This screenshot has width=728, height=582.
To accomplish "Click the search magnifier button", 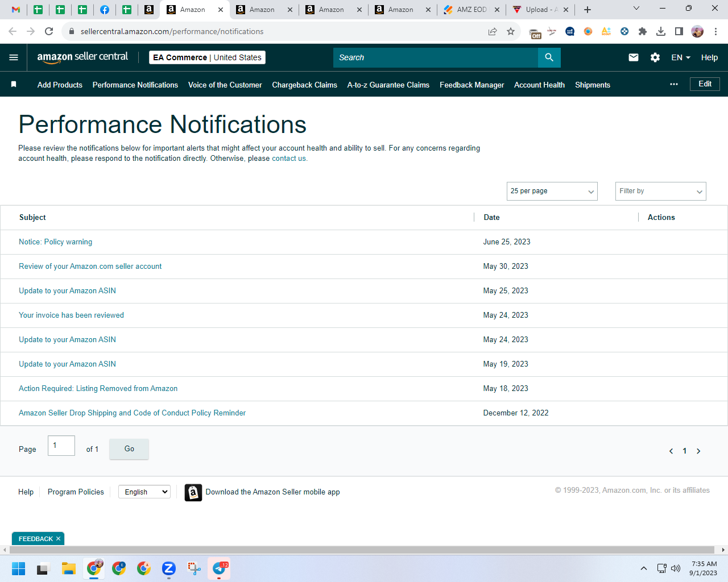I will click(x=549, y=57).
